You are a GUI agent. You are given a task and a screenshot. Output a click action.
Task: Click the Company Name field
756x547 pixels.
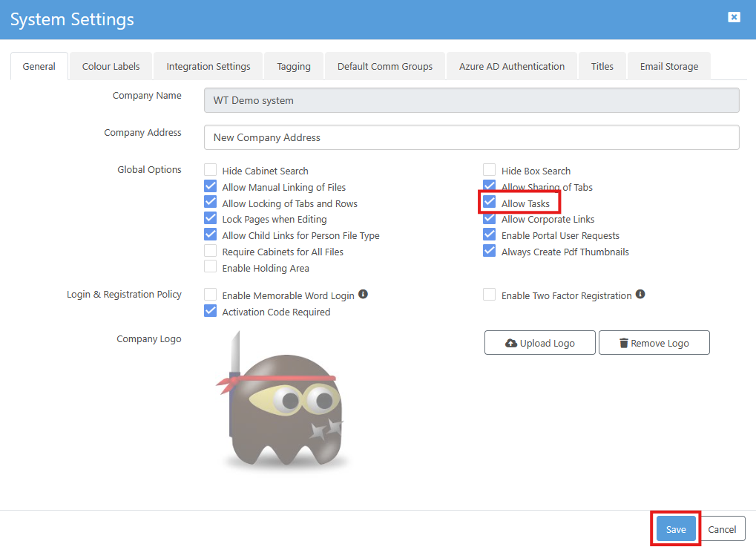coord(472,100)
